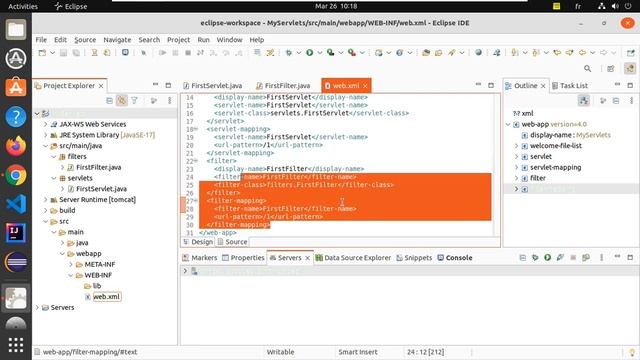The width and height of the screenshot is (640, 360).
Task: Toggle the Outline view sort/show button
Action: tap(584, 100)
